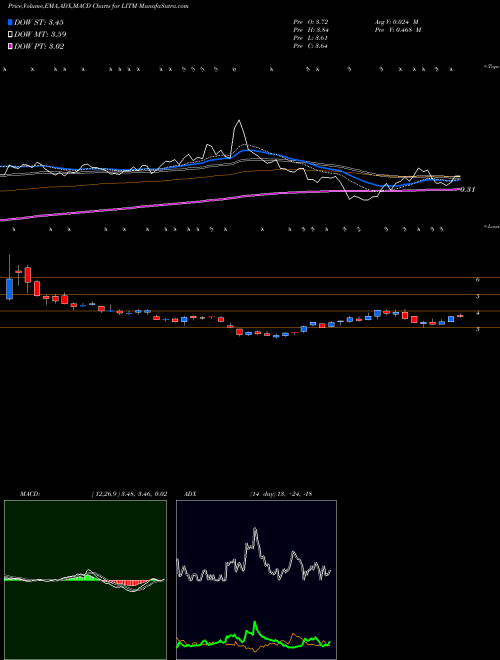Click the 'Pre L: 3.61' value
Viewport: 500px width, 660px height.
311,38
